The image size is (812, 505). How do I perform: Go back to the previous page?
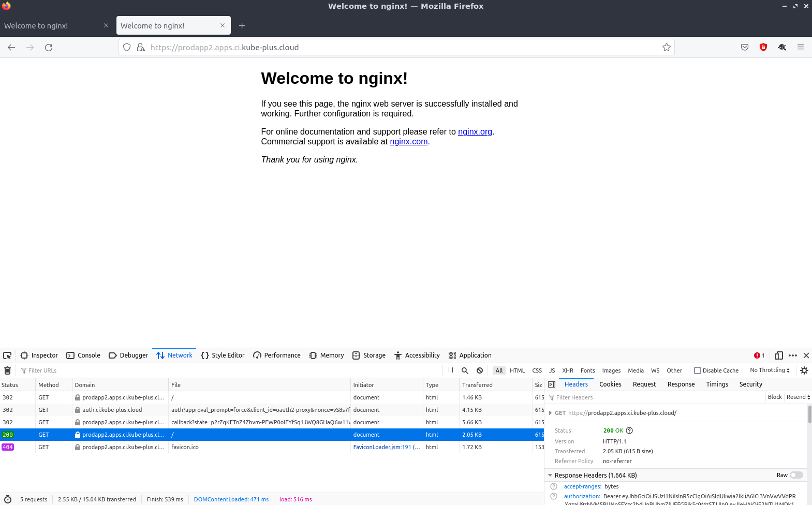(x=11, y=48)
